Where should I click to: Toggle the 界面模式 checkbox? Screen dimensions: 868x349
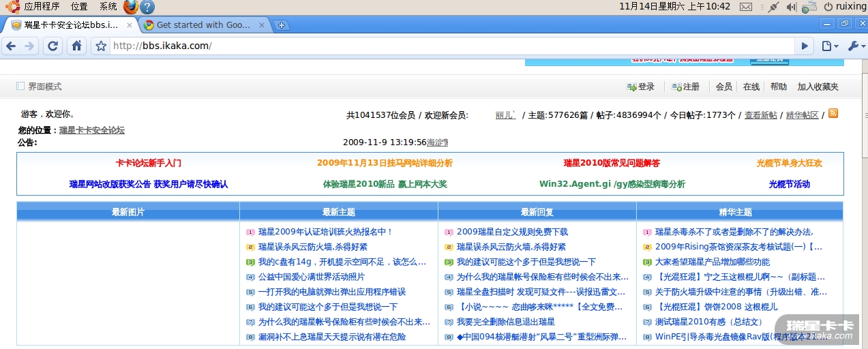[x=20, y=86]
